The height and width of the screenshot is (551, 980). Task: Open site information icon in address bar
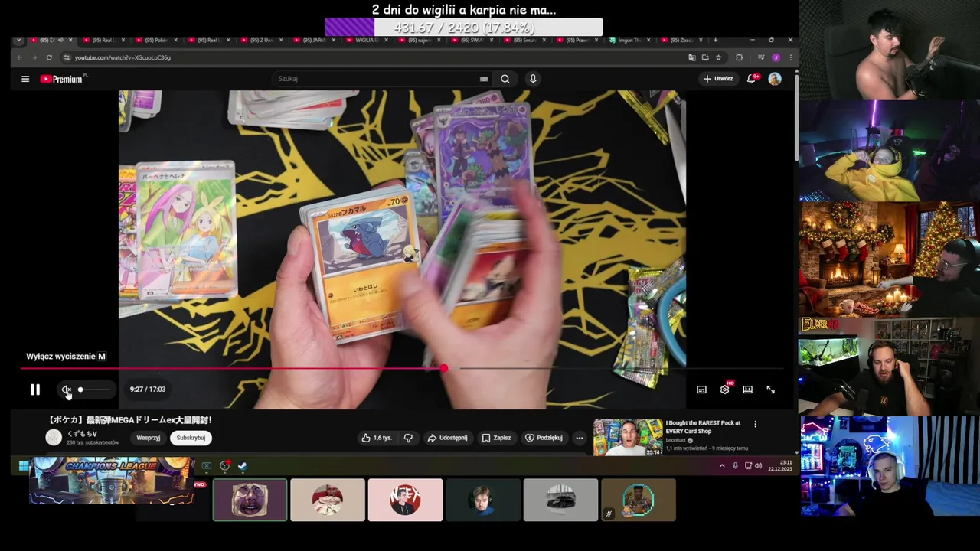click(67, 57)
